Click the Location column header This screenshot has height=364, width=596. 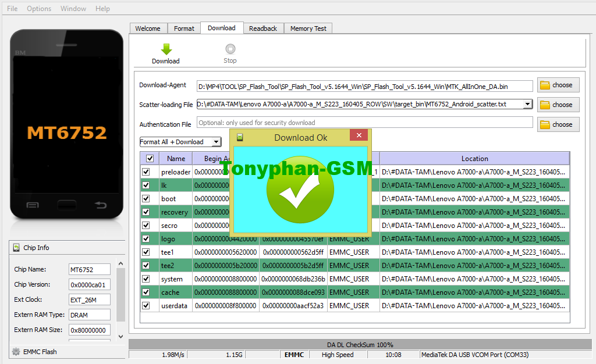[474, 159]
